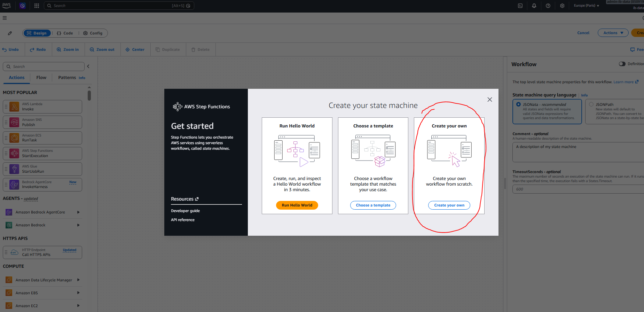Click the Amazon EBS service icon
This screenshot has width=644, height=312.
pyautogui.click(x=9, y=293)
